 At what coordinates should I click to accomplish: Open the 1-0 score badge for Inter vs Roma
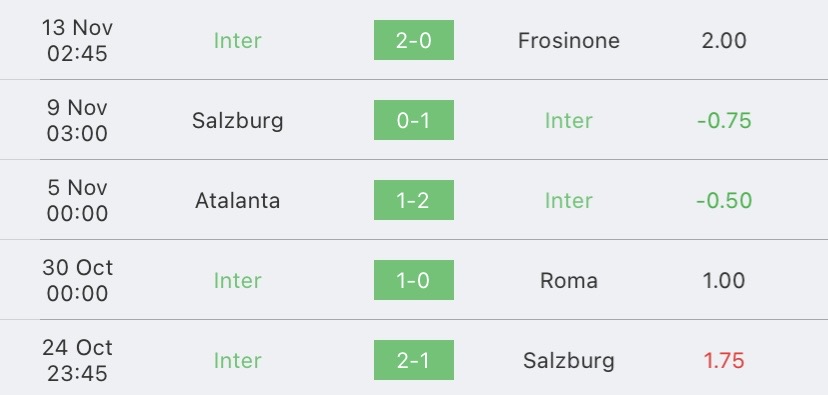pyautogui.click(x=413, y=280)
